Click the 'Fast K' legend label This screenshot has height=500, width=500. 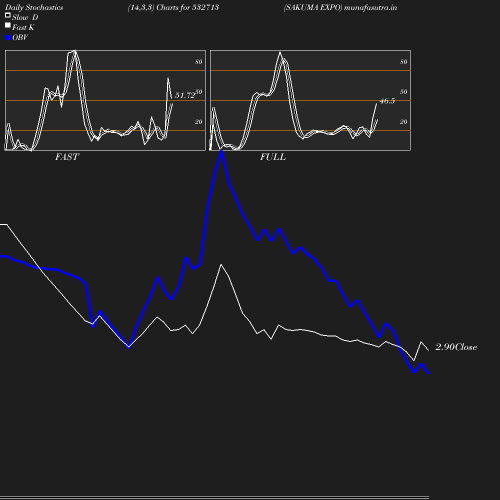pos(23,28)
